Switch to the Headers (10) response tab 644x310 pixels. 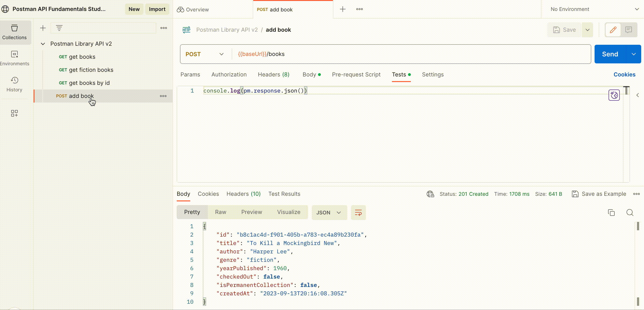[243, 194]
